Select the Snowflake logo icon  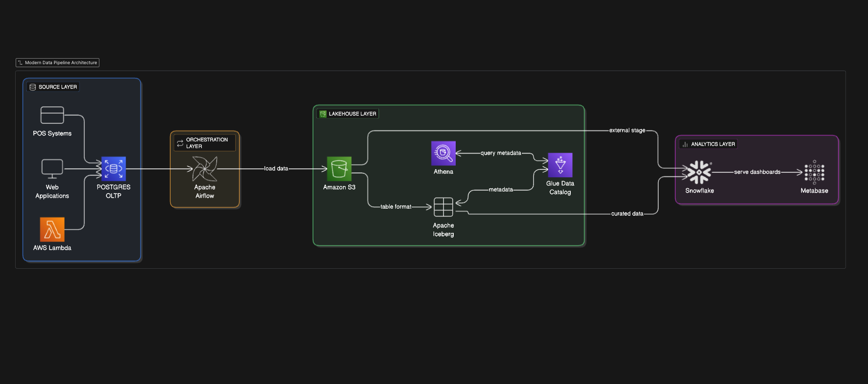coord(699,172)
